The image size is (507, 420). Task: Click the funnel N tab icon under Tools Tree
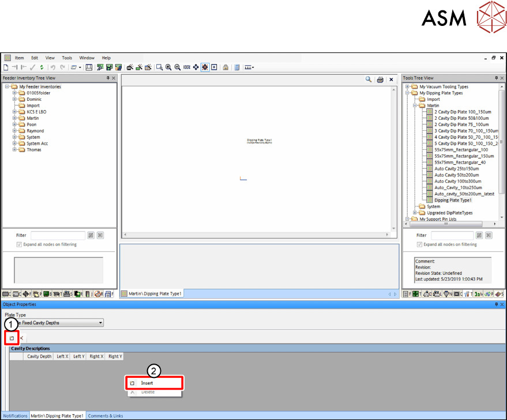[448, 294]
